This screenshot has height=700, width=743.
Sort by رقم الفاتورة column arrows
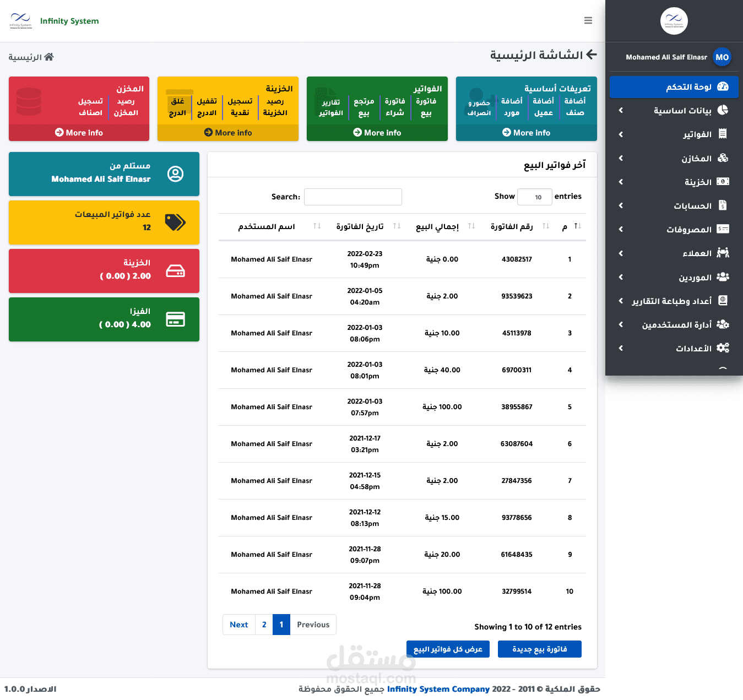pyautogui.click(x=546, y=226)
